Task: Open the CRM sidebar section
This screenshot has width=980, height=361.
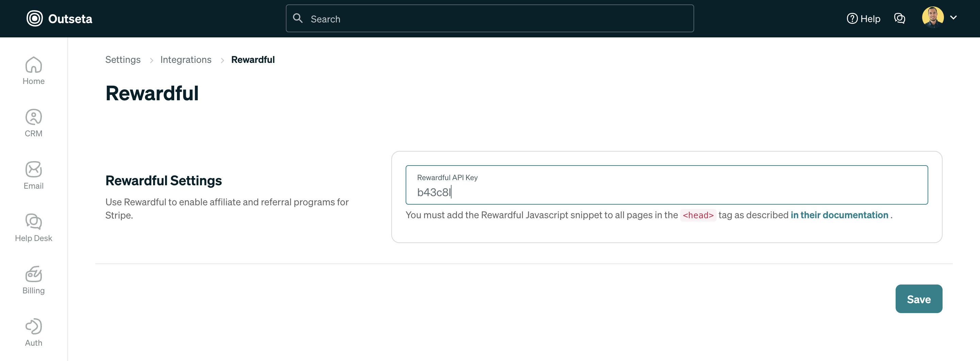Action: [33, 123]
